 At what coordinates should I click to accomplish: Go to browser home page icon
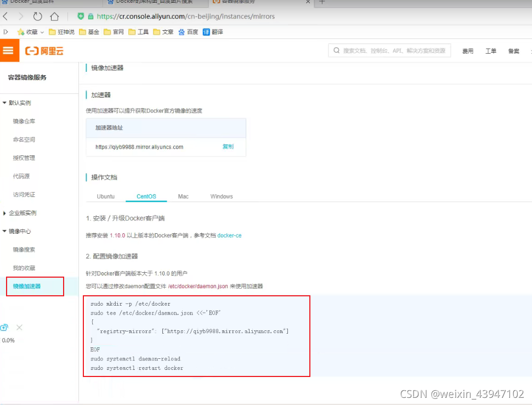pyautogui.click(x=54, y=16)
